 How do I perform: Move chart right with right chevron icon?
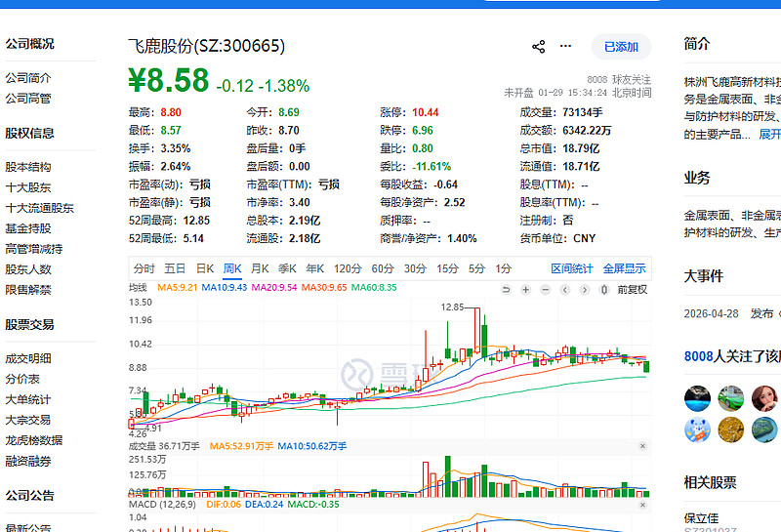(x=585, y=289)
